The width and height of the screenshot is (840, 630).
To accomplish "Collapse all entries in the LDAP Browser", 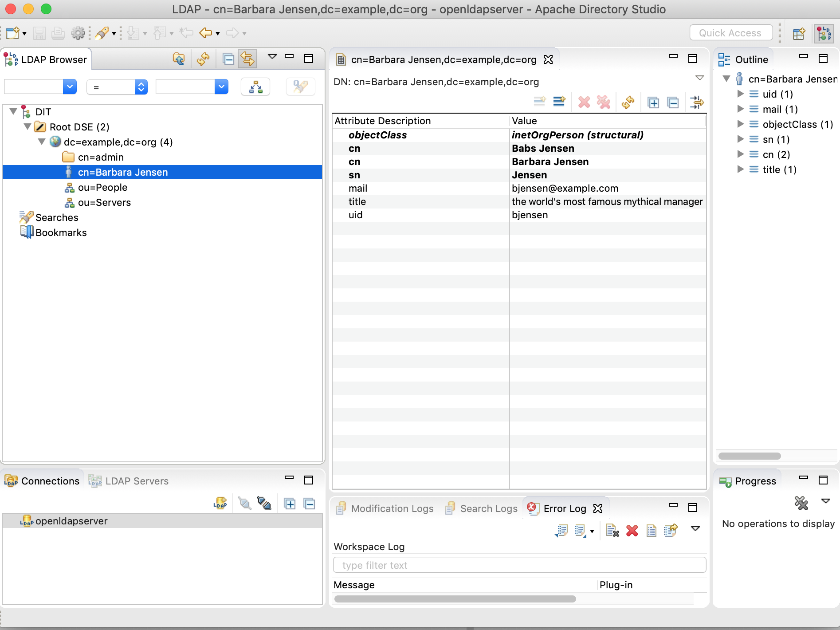I will click(228, 59).
